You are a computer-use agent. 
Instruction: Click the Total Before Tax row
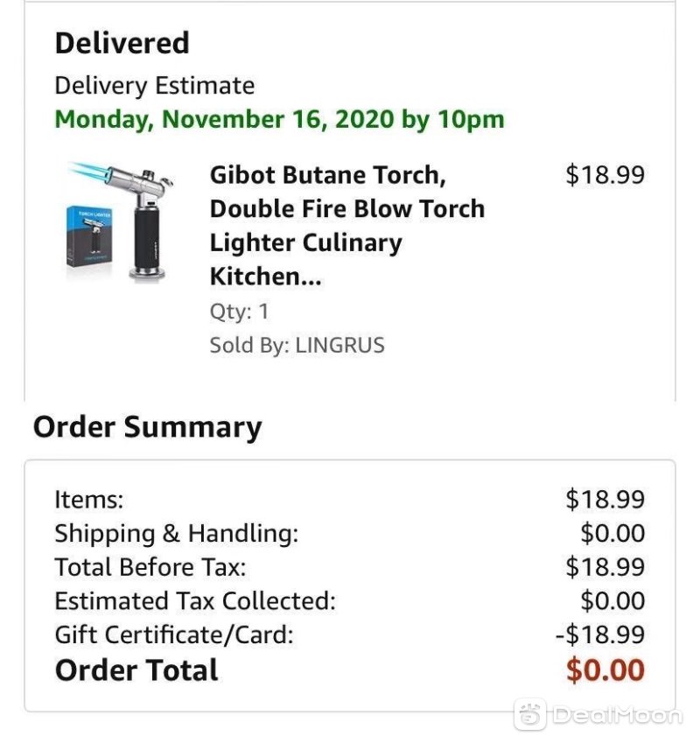[x=349, y=567]
